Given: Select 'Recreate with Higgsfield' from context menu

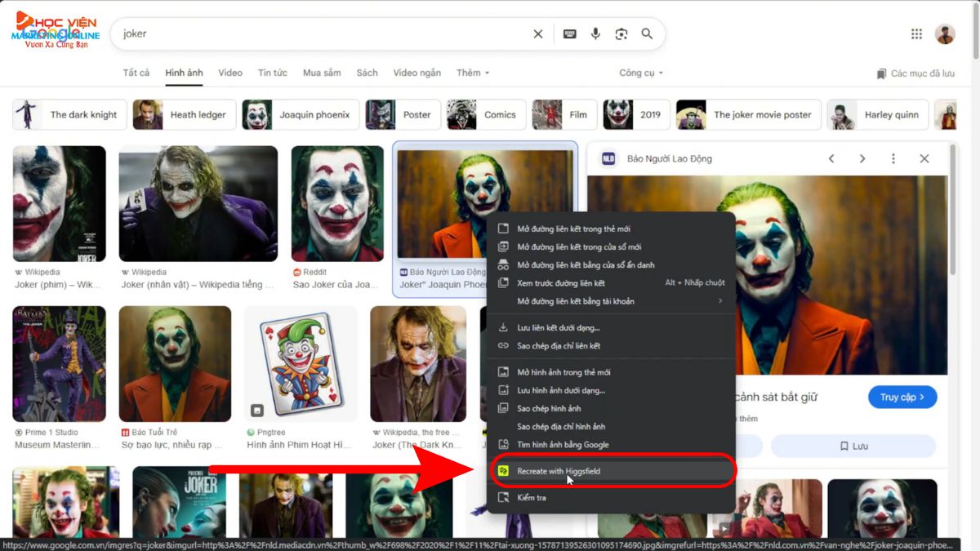Looking at the screenshot, I should [x=610, y=471].
